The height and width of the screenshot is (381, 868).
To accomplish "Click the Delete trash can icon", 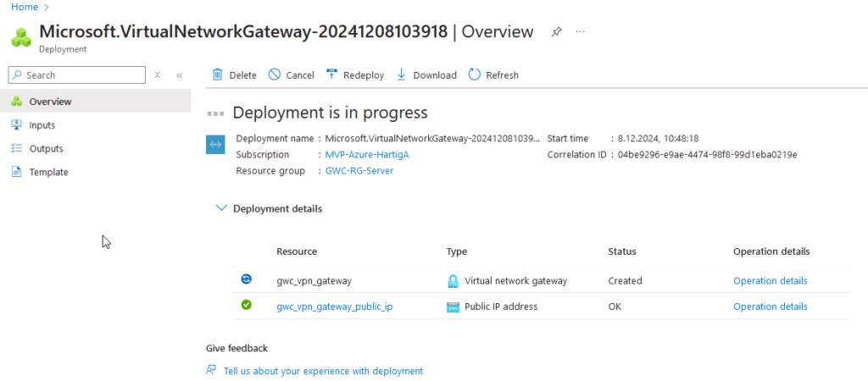I will (218, 75).
